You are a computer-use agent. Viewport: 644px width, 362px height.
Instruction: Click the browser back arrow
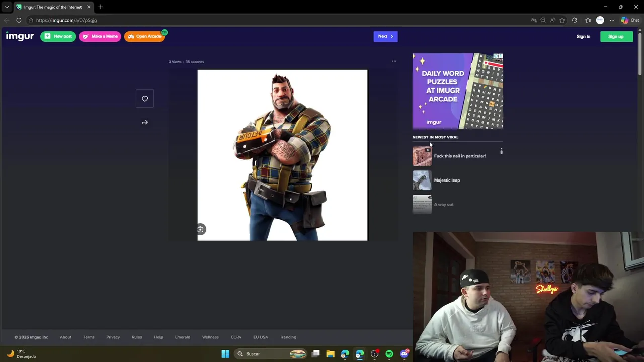click(7, 20)
